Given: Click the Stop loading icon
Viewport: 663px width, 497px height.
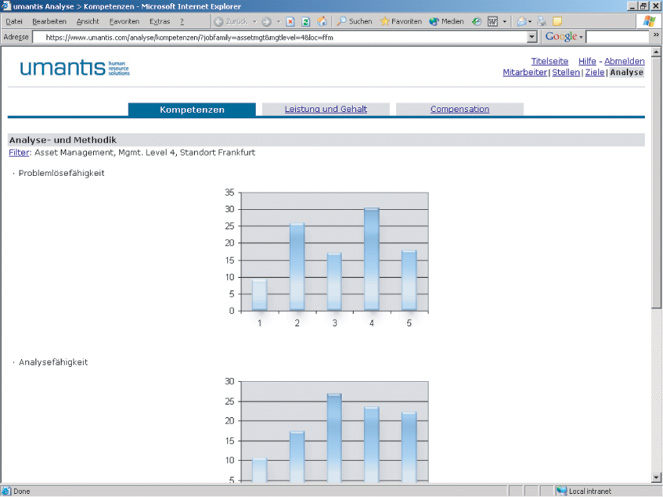Looking at the screenshot, I should (x=290, y=21).
